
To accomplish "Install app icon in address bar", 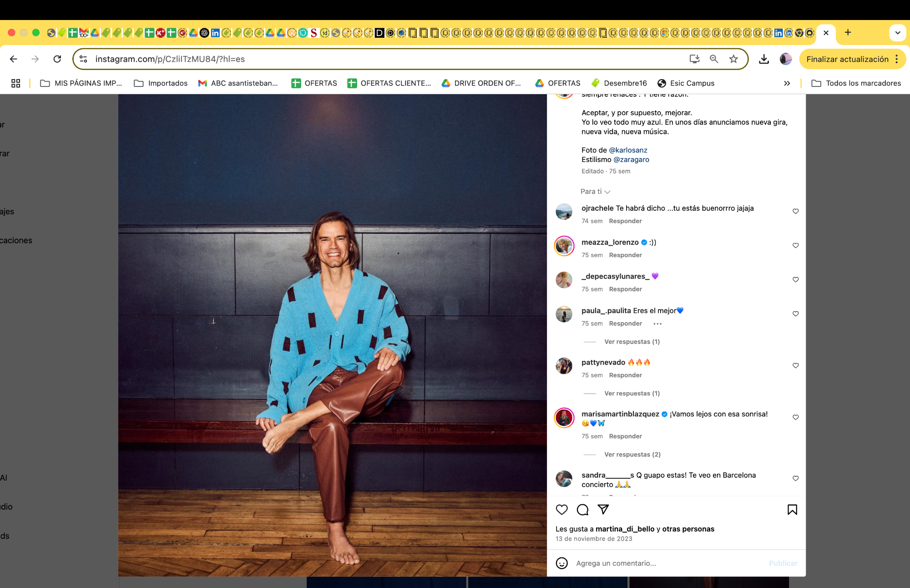I will pos(694,59).
